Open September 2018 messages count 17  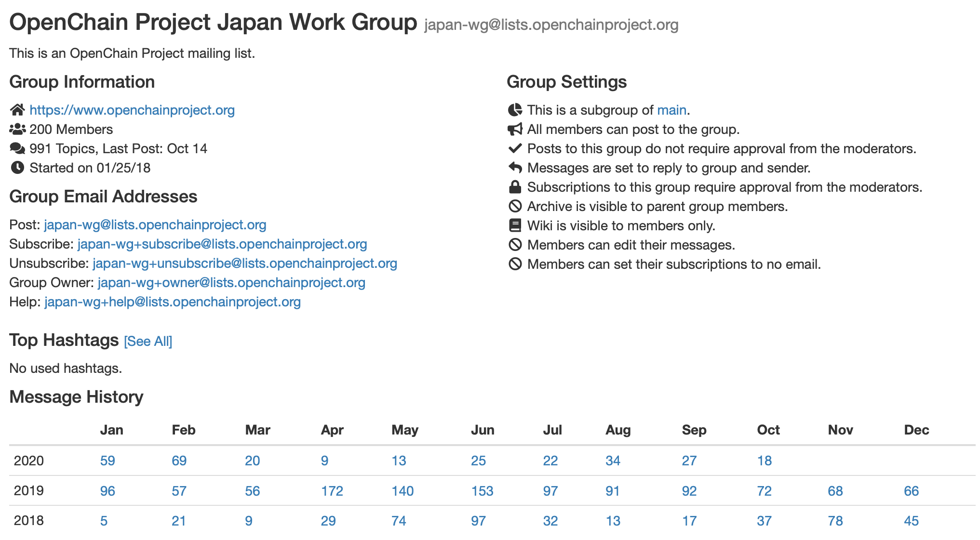click(689, 521)
